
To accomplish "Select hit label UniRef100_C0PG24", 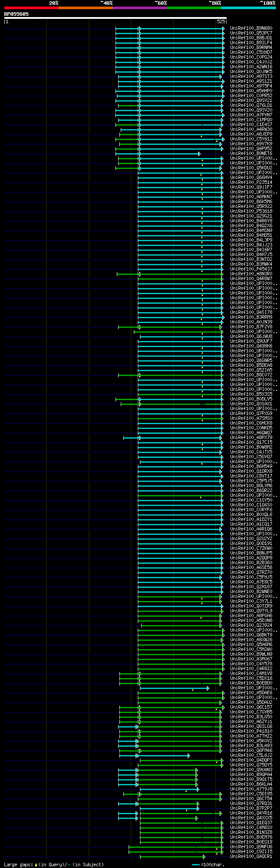I will [x=251, y=57].
